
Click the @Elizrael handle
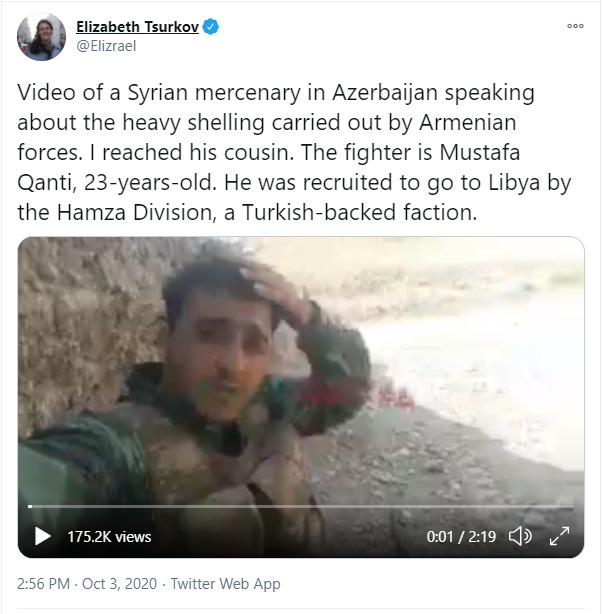[106, 46]
